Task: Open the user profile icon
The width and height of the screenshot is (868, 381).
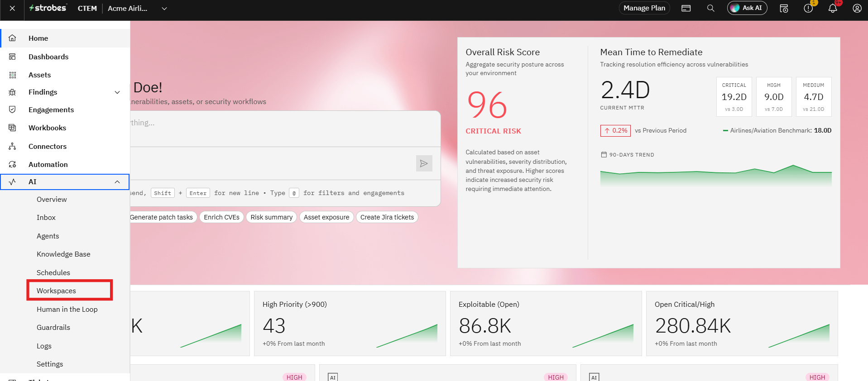Action: click(x=857, y=8)
